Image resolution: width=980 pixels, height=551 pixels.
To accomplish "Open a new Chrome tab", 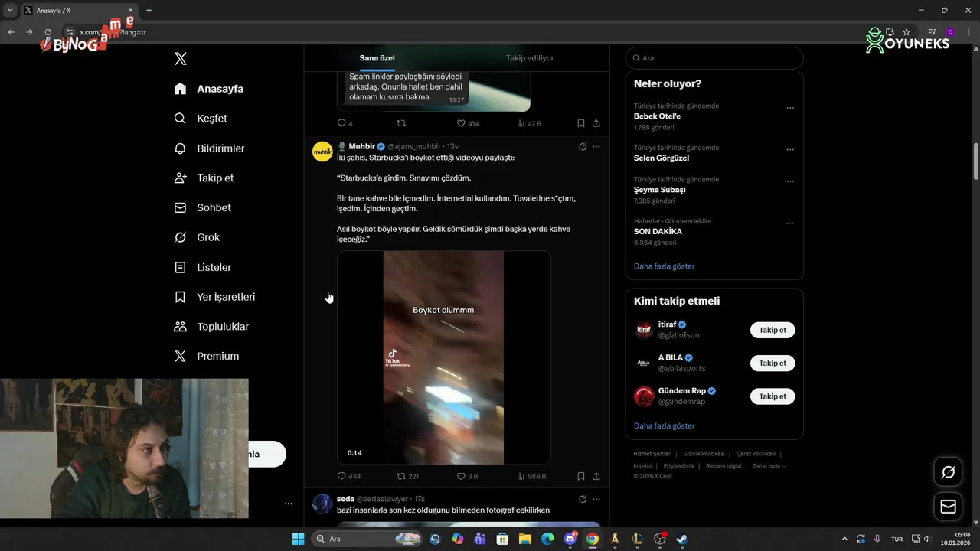I will 149,10.
